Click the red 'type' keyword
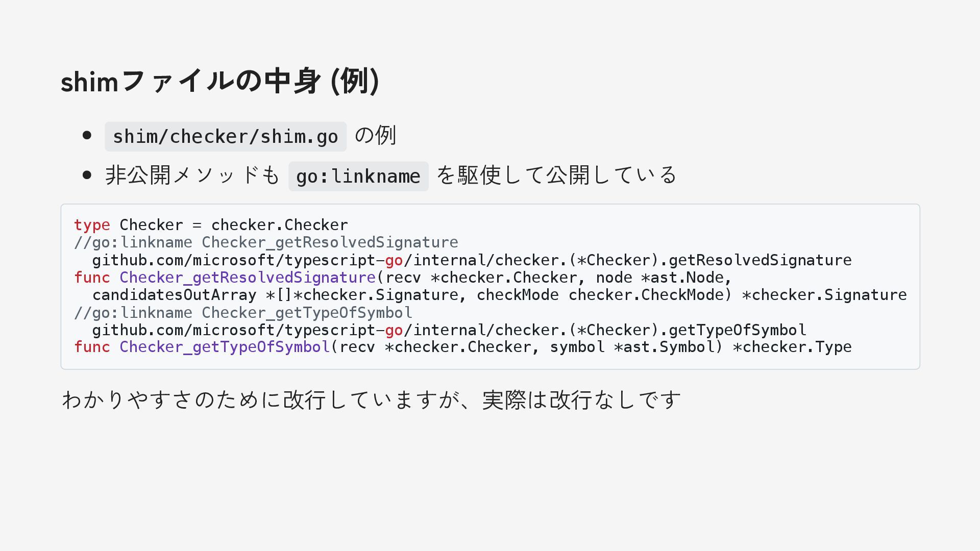This screenshot has width=980, height=551. (92, 225)
